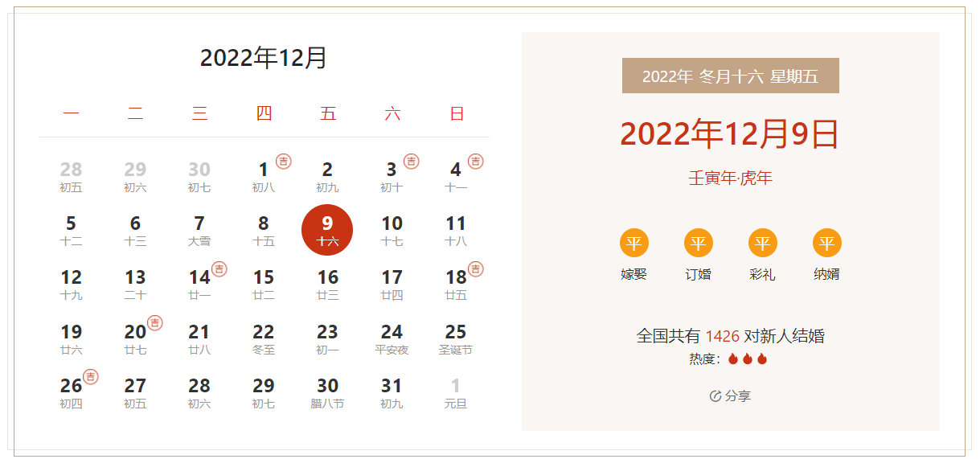The height and width of the screenshot is (459, 980).
Task: Select December 23 (初一)
Action: [x=327, y=339]
